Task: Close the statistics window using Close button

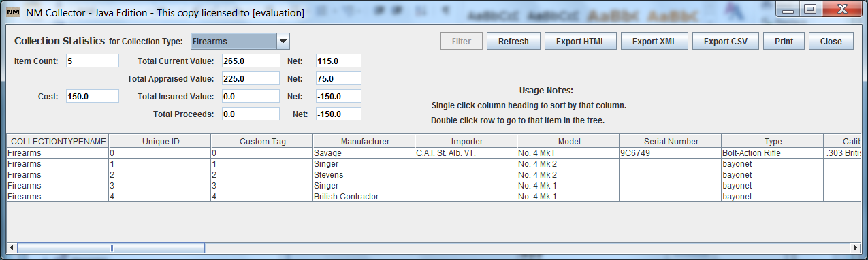Action: point(831,42)
